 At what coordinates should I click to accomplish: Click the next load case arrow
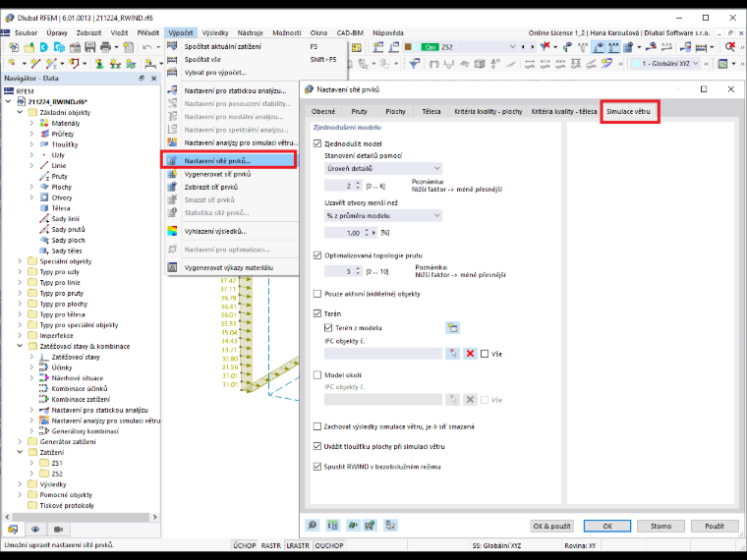532,47
